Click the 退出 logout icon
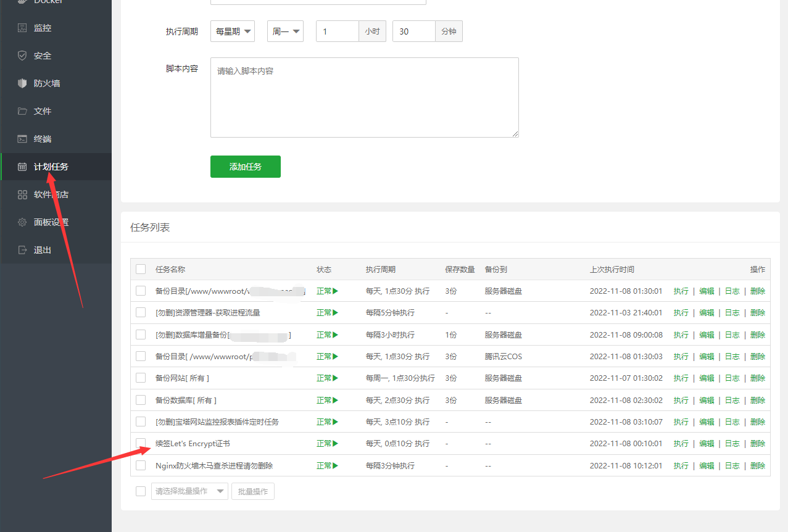 point(22,250)
